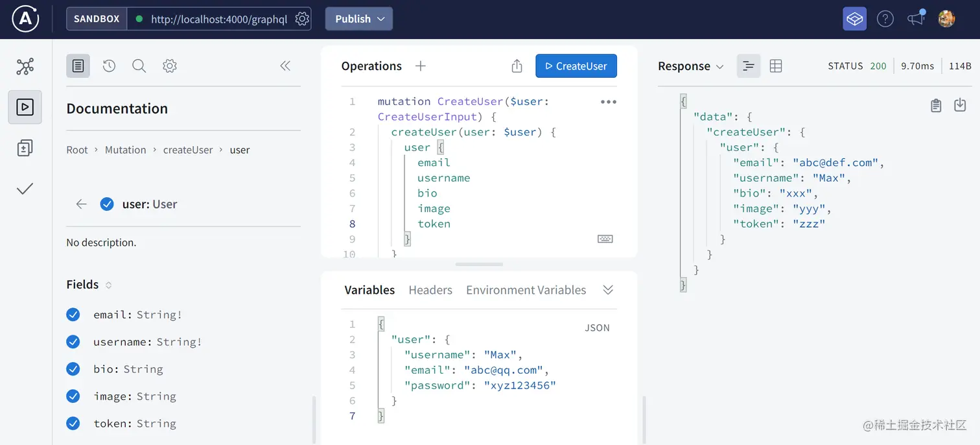This screenshot has width=980, height=445.
Task: Collapse the variables panel chevron
Action: 608,290
